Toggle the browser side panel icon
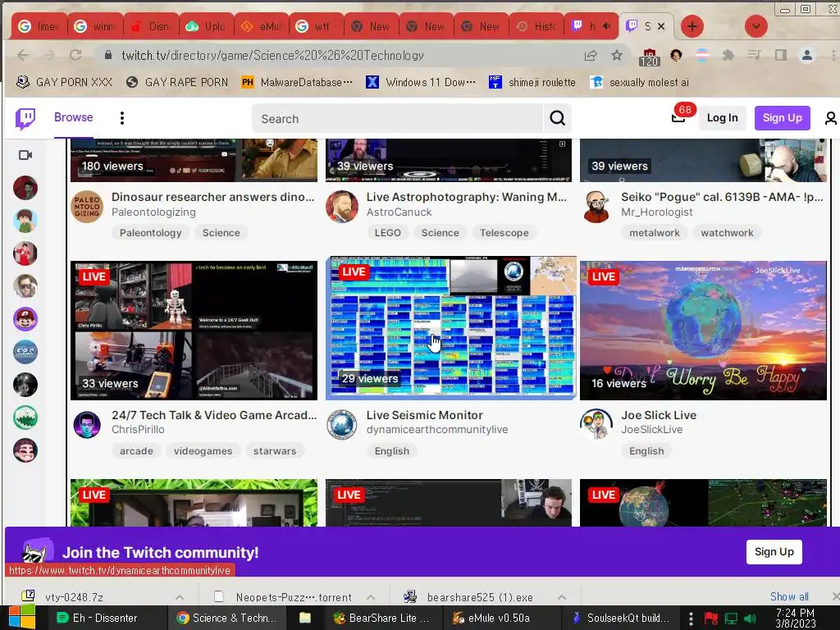Image resolution: width=840 pixels, height=630 pixels. tap(781, 55)
